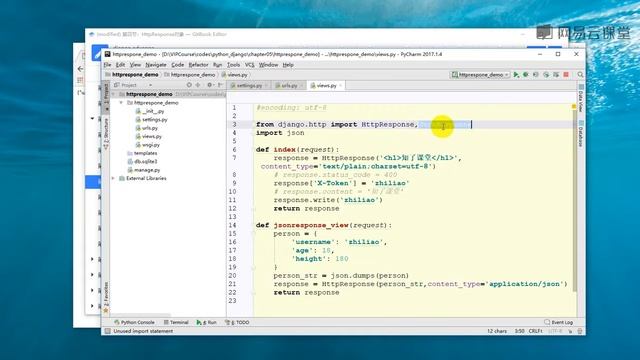Close the urls.py editor tab
The height and width of the screenshot is (360, 640).
tap(302, 85)
